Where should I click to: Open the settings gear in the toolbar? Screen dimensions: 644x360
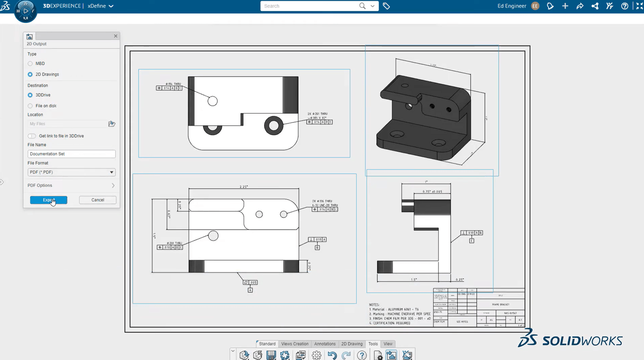pos(316,355)
